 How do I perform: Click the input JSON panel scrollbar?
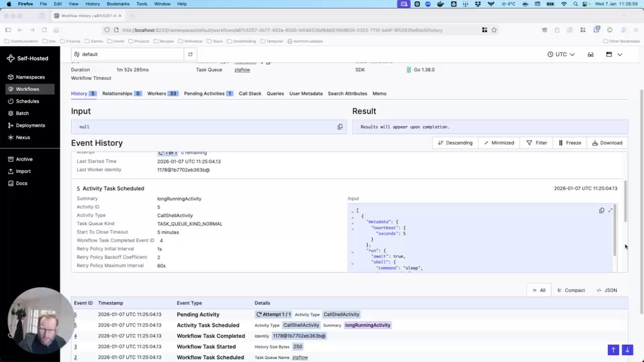(x=615, y=230)
